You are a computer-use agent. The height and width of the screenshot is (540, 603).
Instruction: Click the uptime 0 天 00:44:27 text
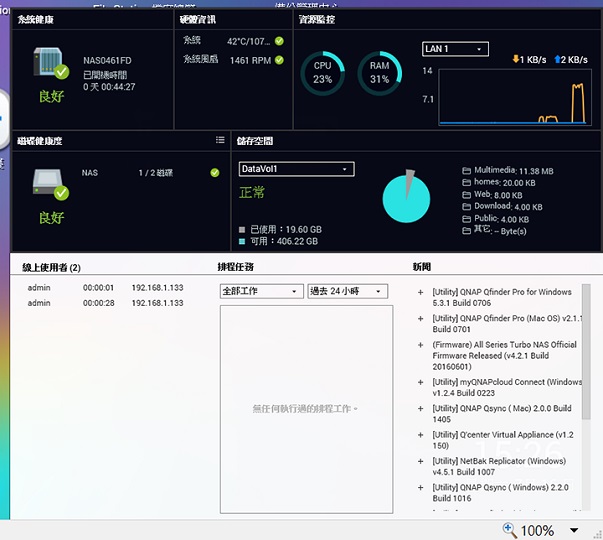(109, 87)
